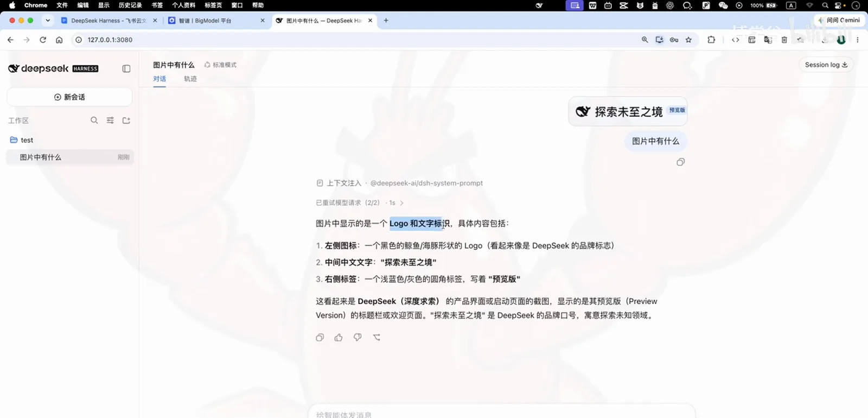The width and height of the screenshot is (868, 418).
Task: Collapse the DeepSeek sidebar panel
Action: (x=126, y=69)
